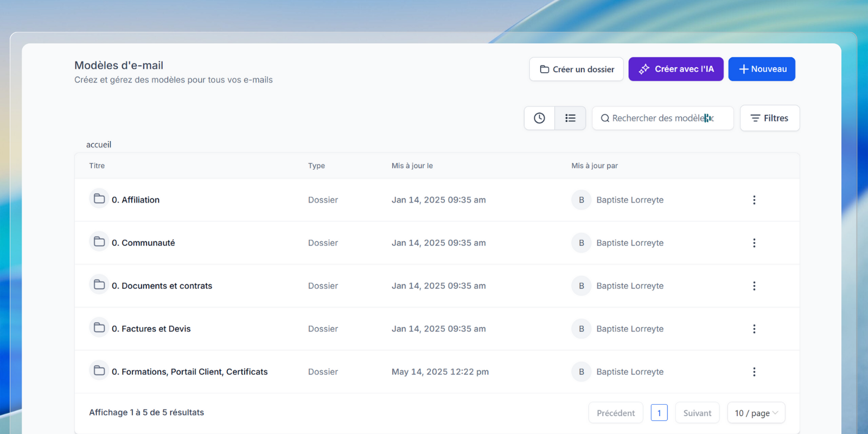
Task: Sort by Mis à jour le header
Action: click(412, 165)
